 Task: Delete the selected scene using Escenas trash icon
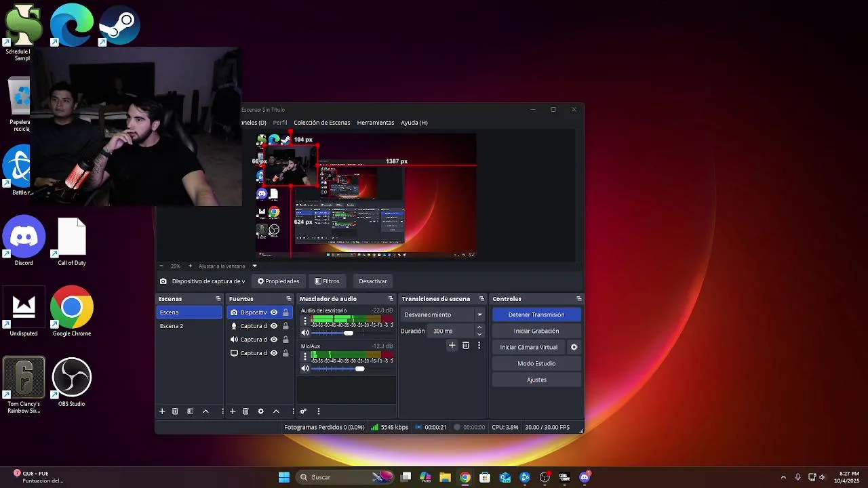(x=175, y=411)
